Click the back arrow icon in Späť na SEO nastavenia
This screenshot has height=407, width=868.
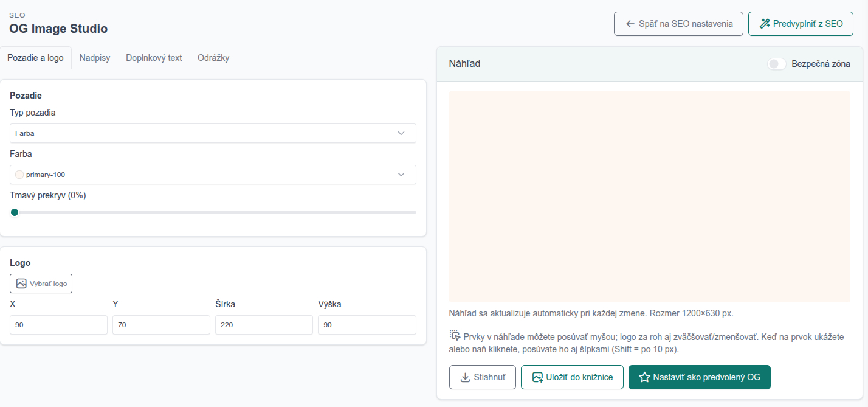(x=630, y=24)
